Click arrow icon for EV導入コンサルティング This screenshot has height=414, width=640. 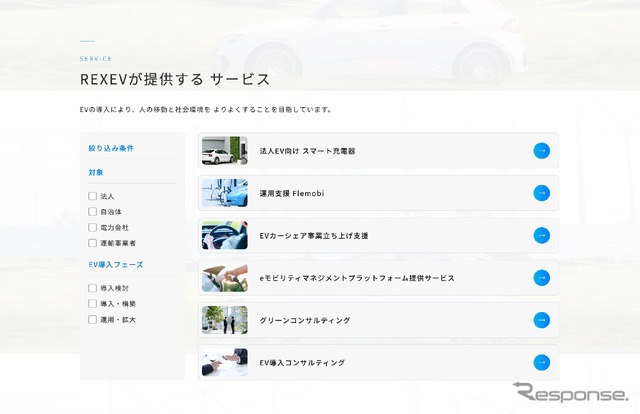541,362
